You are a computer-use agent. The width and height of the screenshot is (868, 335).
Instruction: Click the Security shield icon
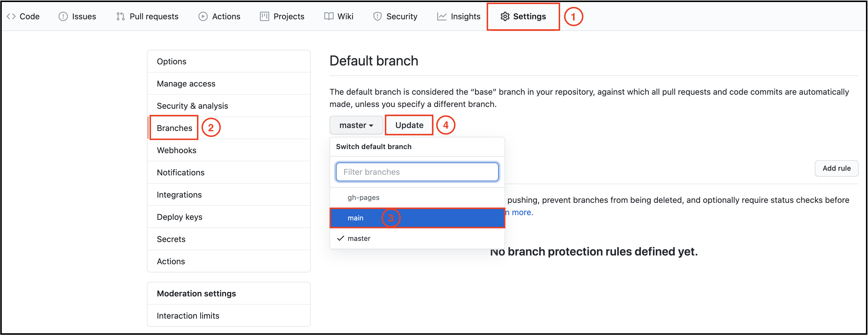[377, 16]
